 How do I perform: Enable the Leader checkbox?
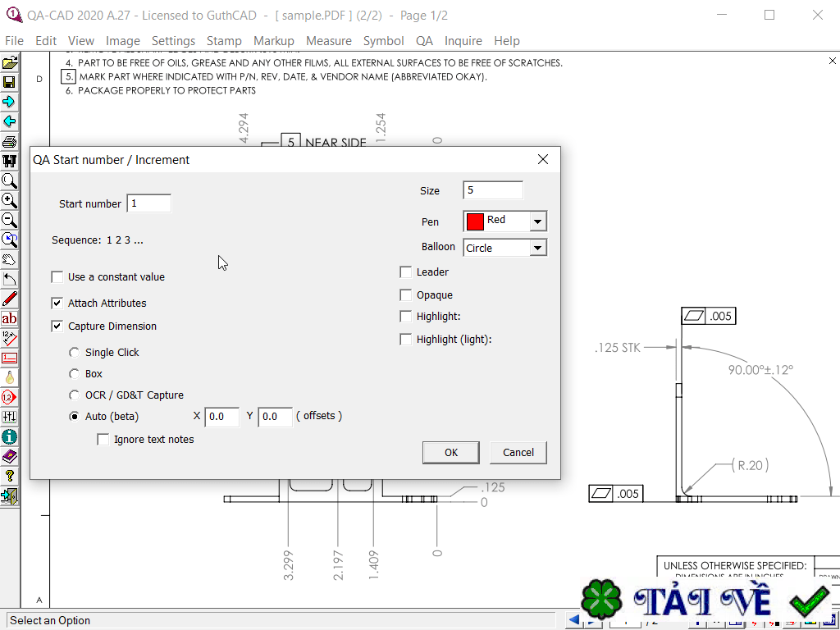tap(405, 272)
